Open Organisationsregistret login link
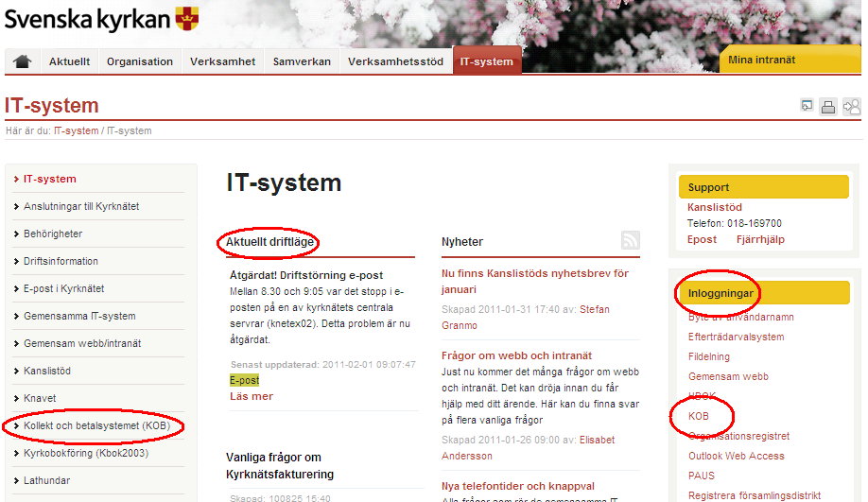Image resolution: width=868 pixels, height=502 pixels. [x=738, y=436]
